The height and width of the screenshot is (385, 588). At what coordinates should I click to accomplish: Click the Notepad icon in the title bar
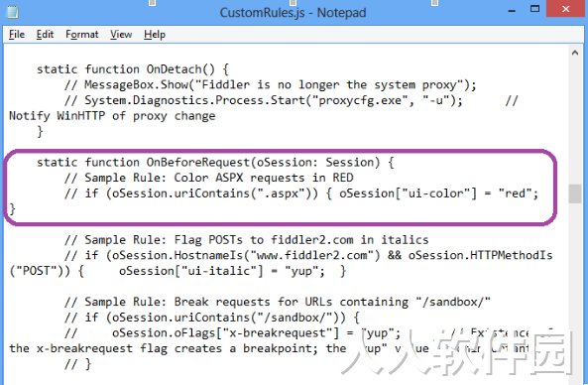12,12
